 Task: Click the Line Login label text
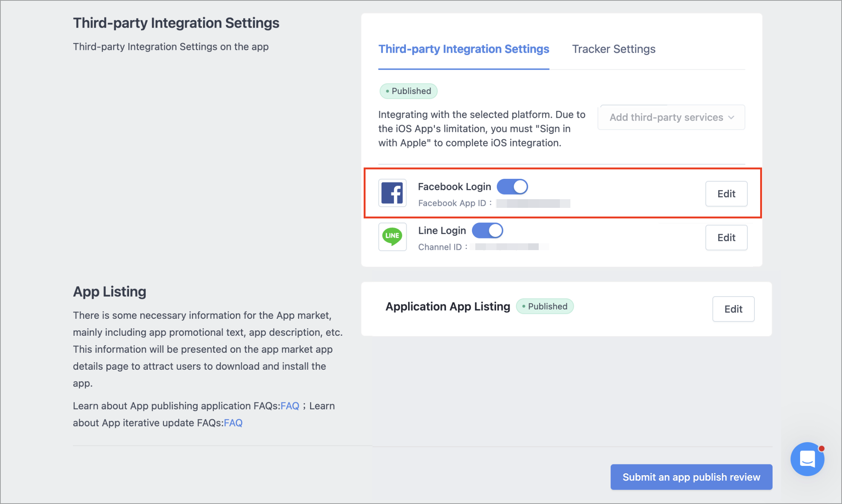pos(442,230)
